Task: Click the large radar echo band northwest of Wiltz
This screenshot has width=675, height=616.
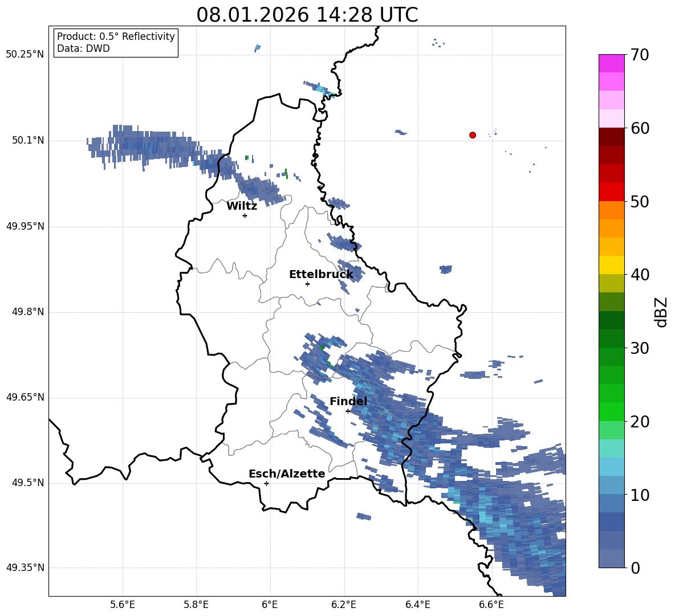Action: point(144,146)
